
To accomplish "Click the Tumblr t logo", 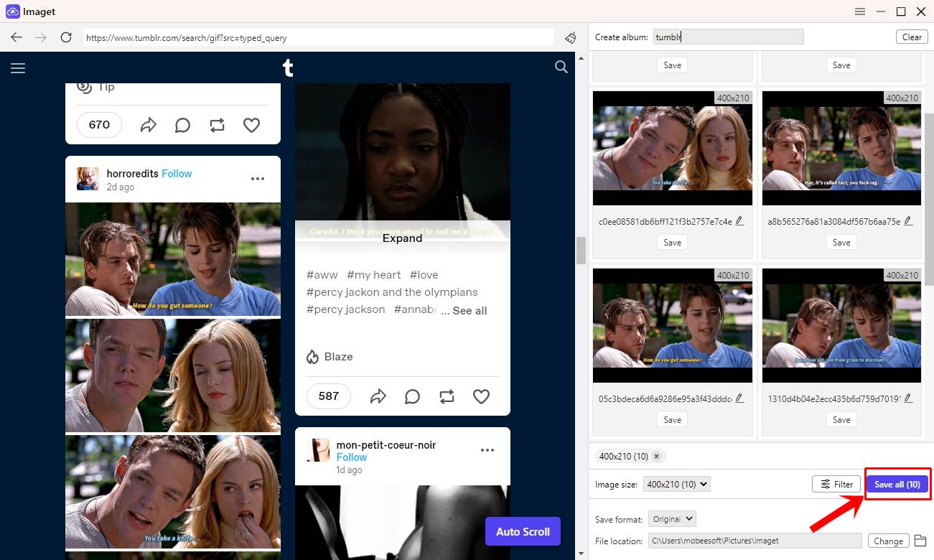I will point(287,67).
